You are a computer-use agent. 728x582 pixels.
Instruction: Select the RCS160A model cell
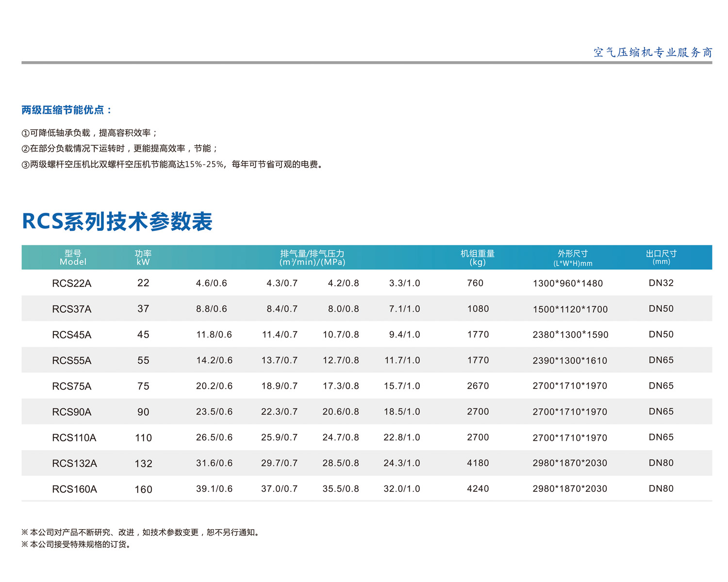tap(74, 489)
